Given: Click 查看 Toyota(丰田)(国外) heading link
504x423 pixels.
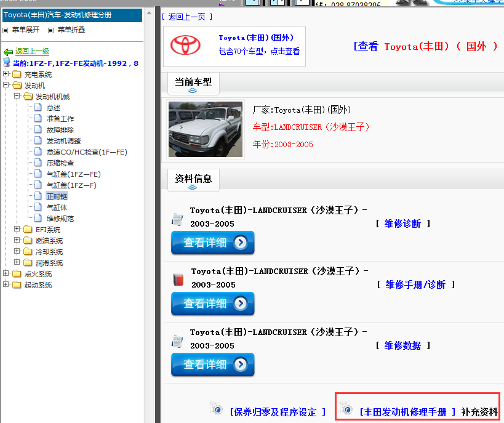Looking at the screenshot, I should pyautogui.click(x=426, y=46).
